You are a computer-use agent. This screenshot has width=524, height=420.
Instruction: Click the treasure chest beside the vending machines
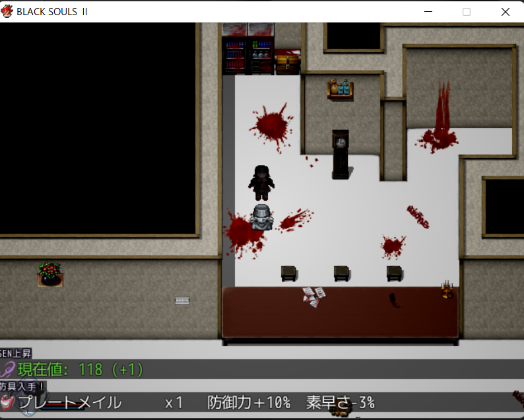(287, 63)
